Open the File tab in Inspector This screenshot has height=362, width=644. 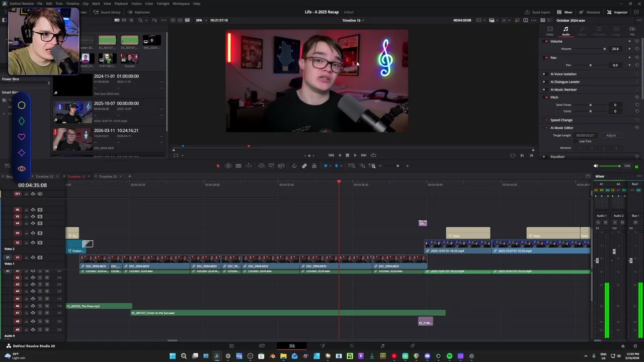click(632, 31)
